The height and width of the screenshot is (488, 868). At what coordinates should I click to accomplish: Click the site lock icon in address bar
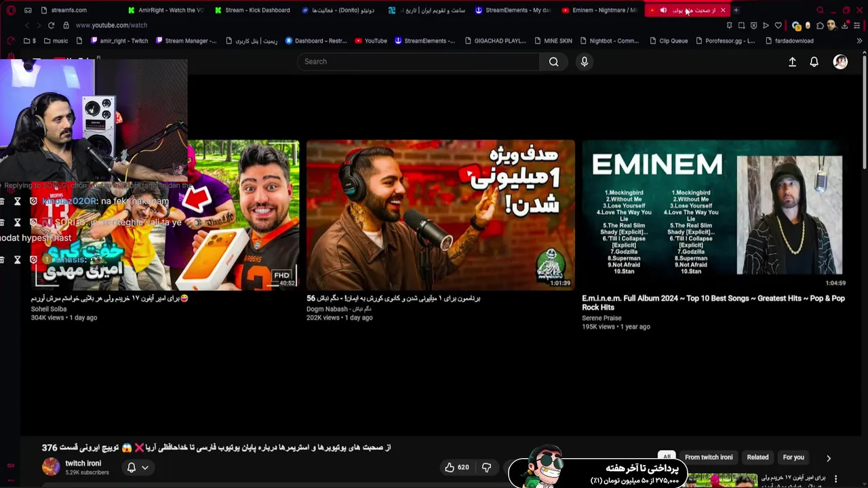point(66,25)
